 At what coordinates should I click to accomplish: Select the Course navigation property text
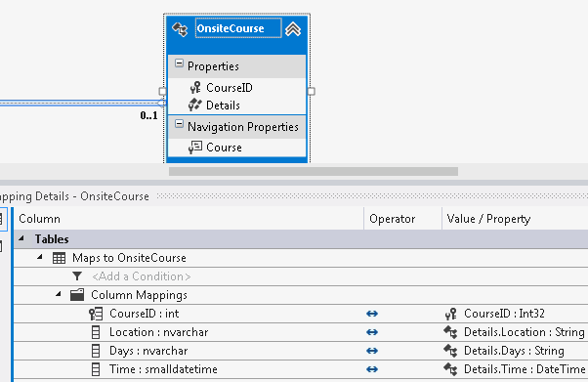224,148
